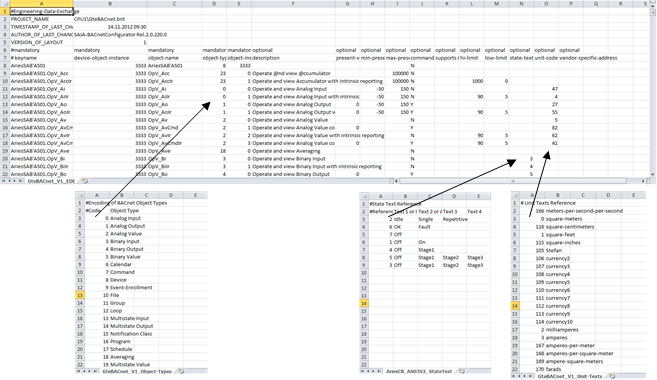Select row 14 header in Unit-Texts sheet
This screenshot has height=380, width=657.
click(515, 306)
